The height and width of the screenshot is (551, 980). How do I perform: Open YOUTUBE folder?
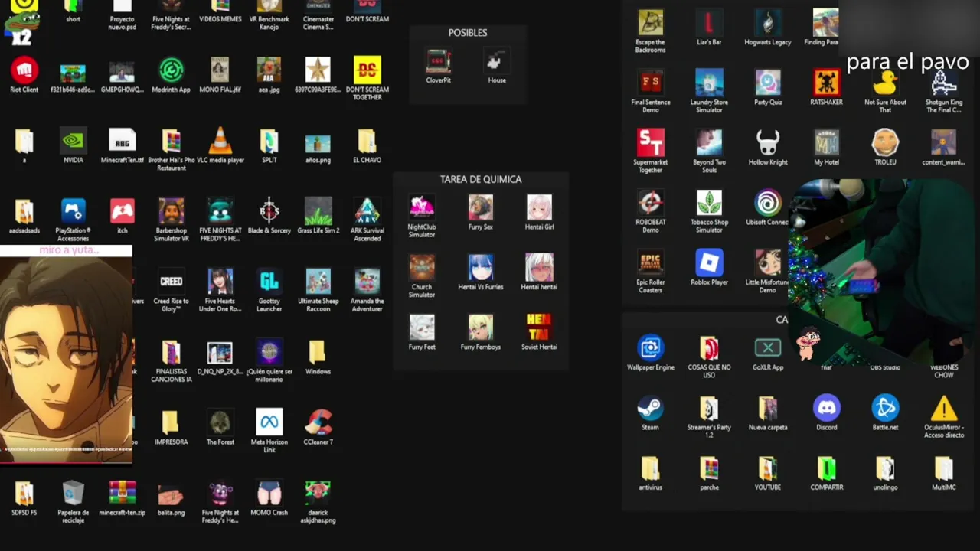tap(767, 468)
